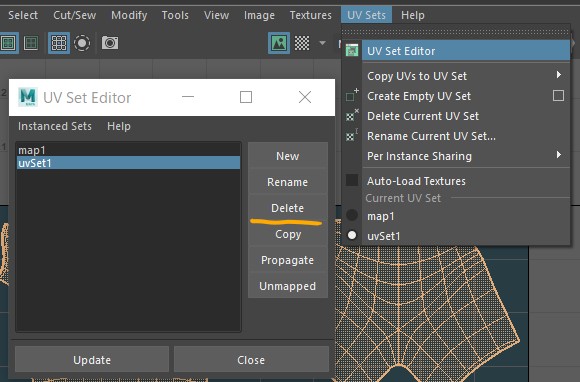Click the Rename Current UV Set icon
580x382 pixels.
click(352, 135)
